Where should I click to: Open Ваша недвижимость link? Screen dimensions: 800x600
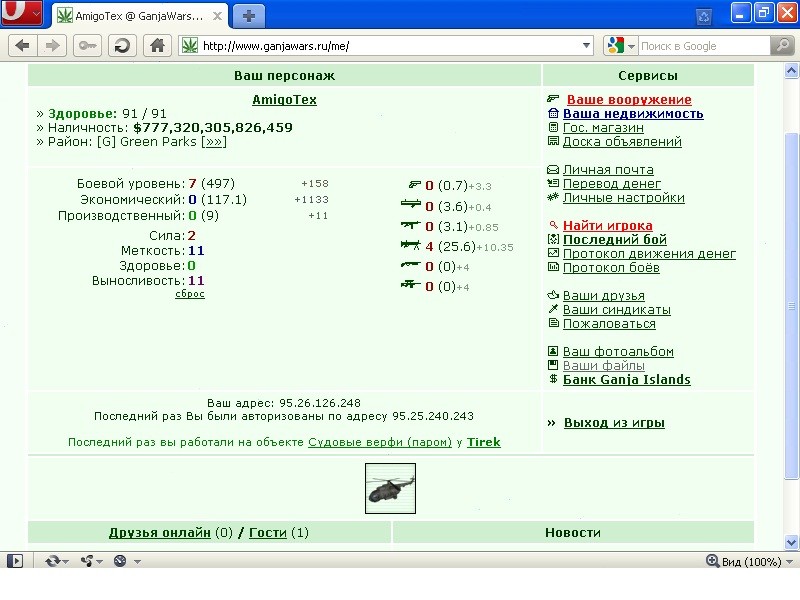click(633, 113)
